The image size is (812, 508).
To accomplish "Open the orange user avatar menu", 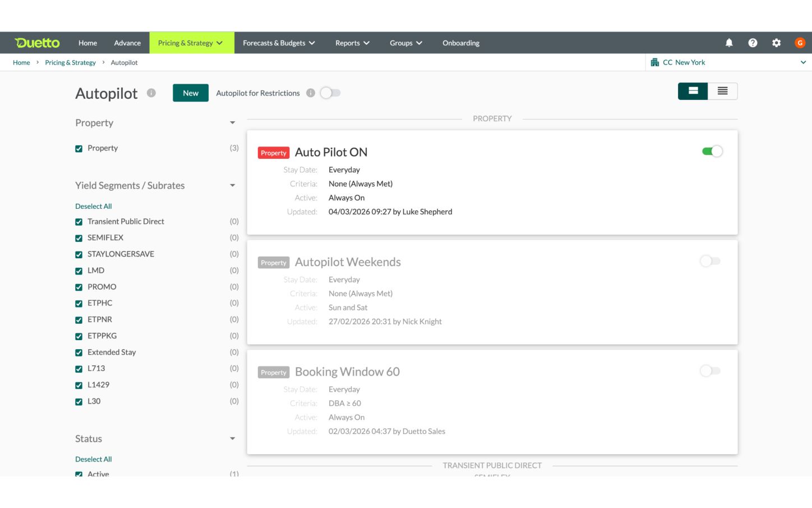I will point(800,43).
